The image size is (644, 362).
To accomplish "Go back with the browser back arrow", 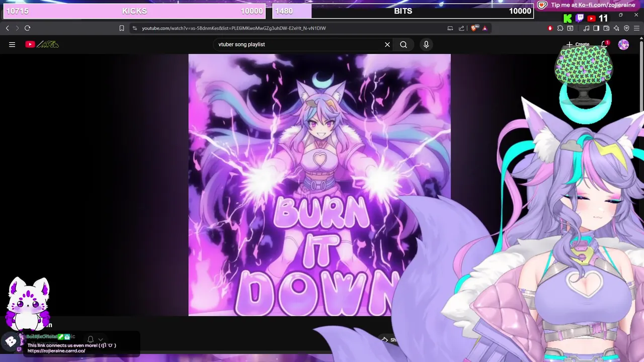I will coord(7,28).
